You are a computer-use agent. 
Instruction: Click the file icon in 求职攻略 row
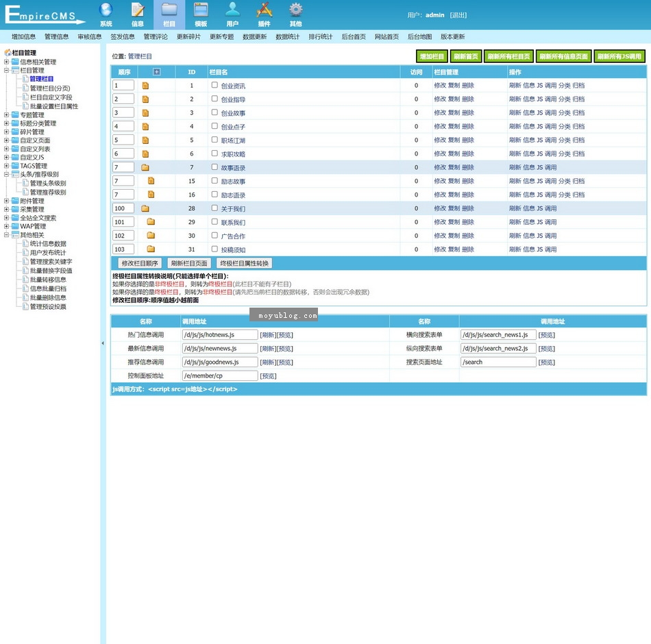click(x=145, y=154)
